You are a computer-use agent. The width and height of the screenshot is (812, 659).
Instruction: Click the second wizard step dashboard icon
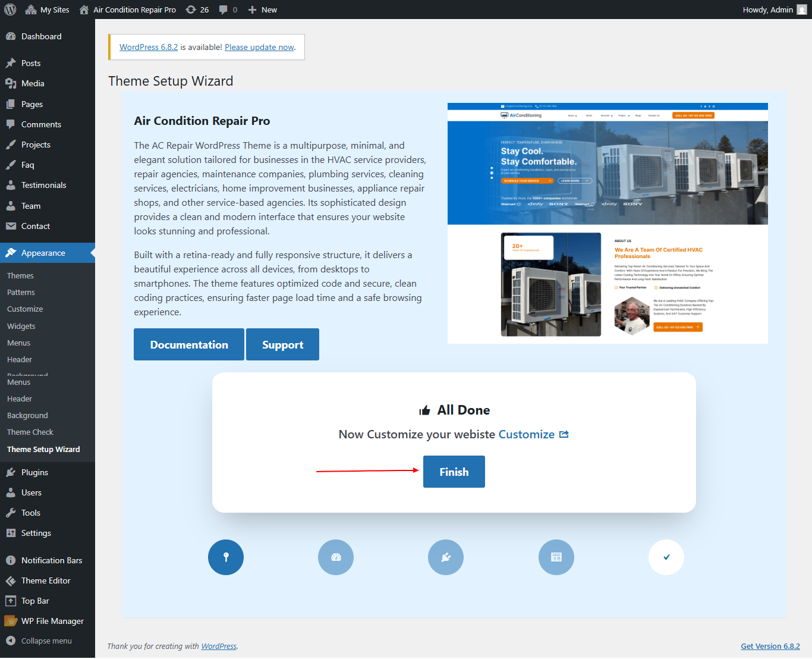(x=336, y=557)
